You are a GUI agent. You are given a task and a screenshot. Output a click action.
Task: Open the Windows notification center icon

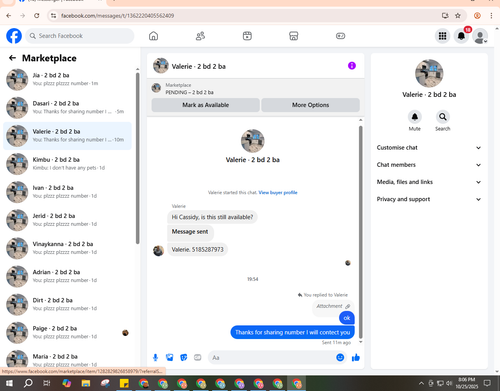click(487, 383)
